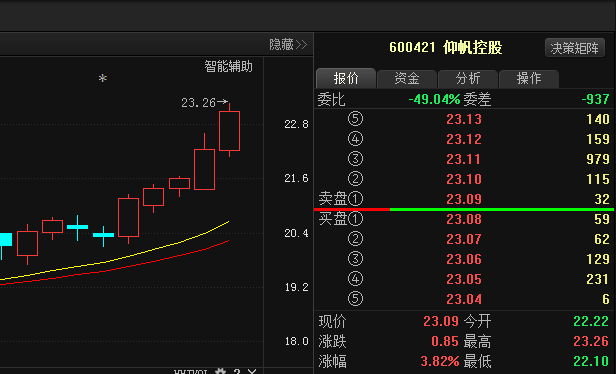The image size is (616, 374).
Task: Click the circled 1 icon next to 买盘
Action: 355,219
